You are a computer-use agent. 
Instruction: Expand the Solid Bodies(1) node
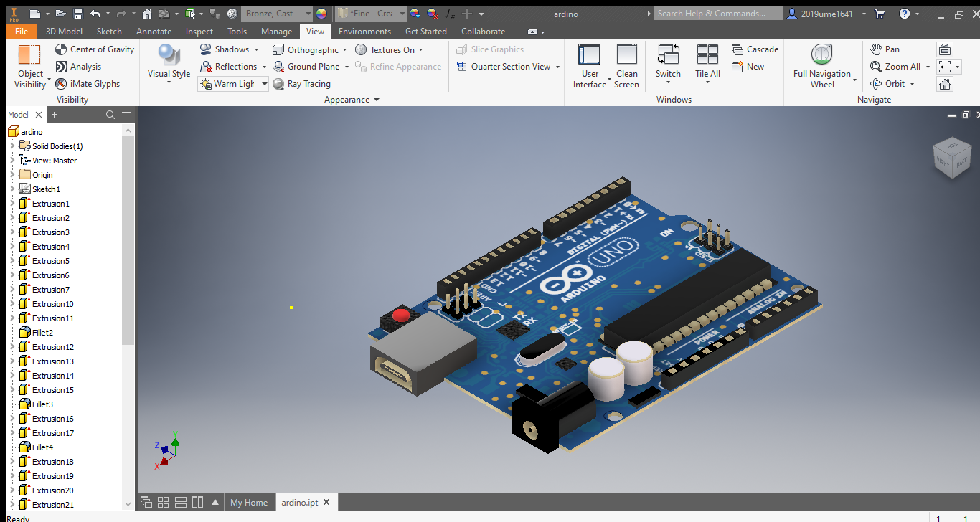tap(12, 146)
